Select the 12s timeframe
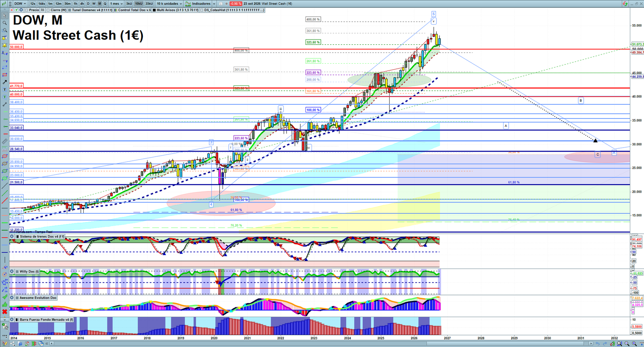The image size is (644, 347). 33,4
